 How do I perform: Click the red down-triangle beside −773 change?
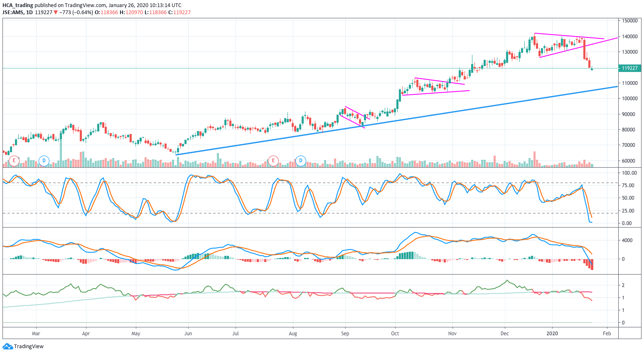56,12
